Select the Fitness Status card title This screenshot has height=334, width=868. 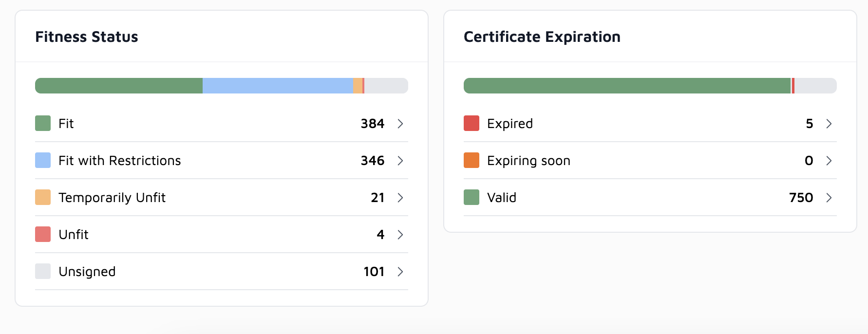click(x=86, y=37)
